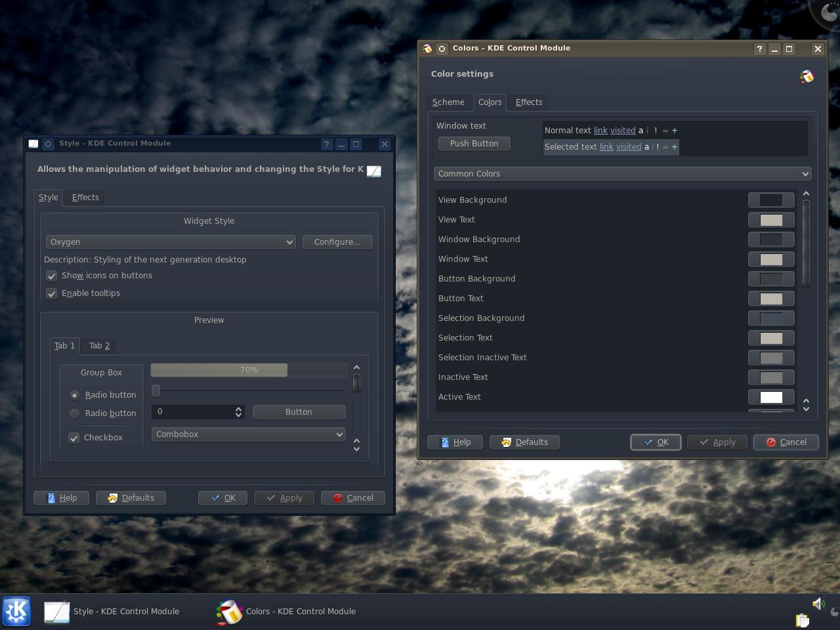Click the Plasma cashew desktop toolbox corner icon
This screenshot has width=840, height=630.
826,13
